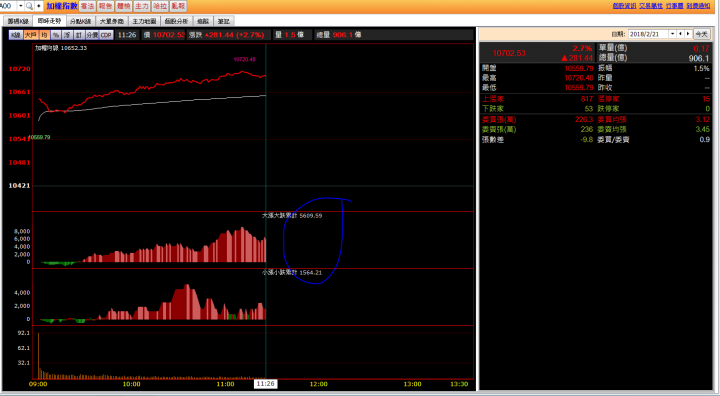Open the date picker dropdown arrow

tap(672, 34)
